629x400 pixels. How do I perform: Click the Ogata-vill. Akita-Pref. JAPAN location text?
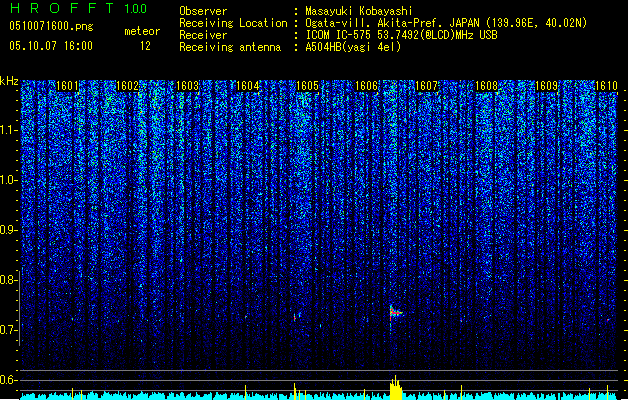click(x=446, y=23)
